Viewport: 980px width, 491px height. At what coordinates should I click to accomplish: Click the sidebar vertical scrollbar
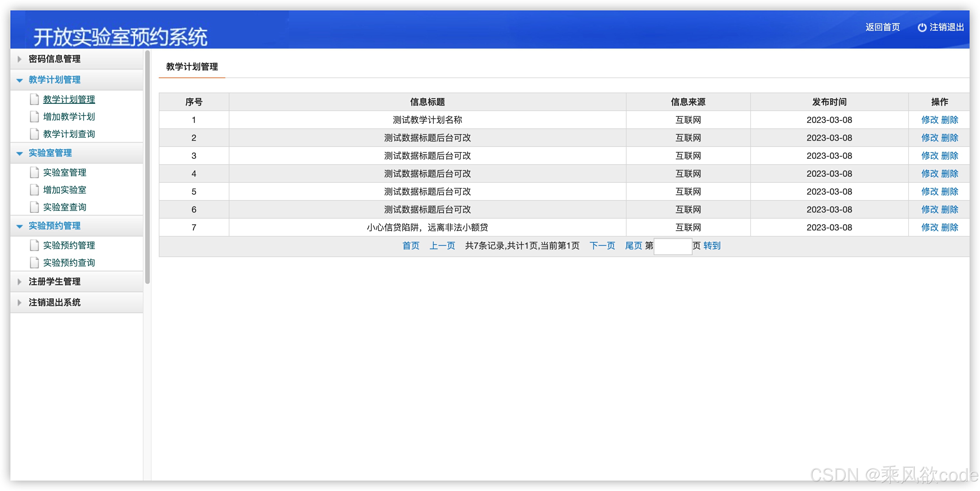(148, 167)
